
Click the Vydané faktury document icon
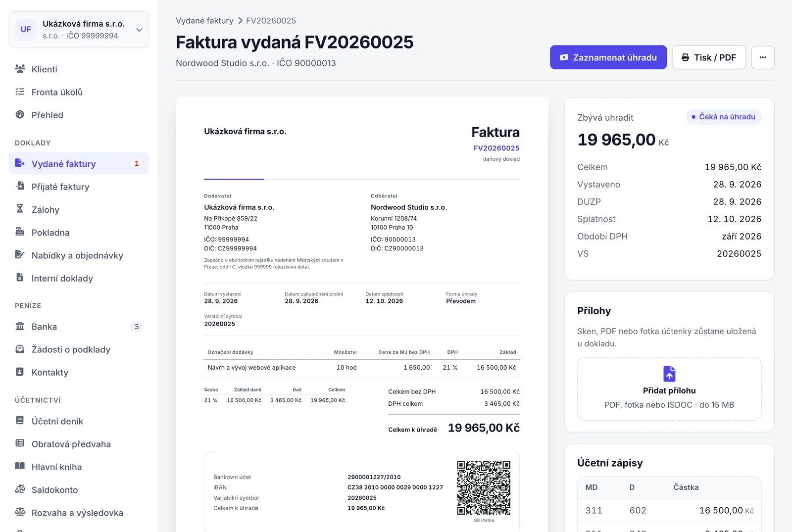[x=20, y=163]
